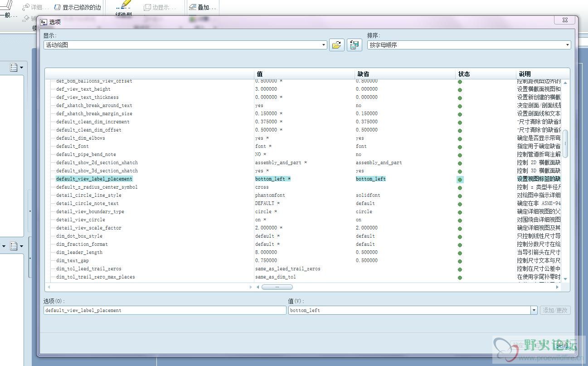
Task: Click value 3.000000 for def_view_text_height
Action: tap(266, 89)
